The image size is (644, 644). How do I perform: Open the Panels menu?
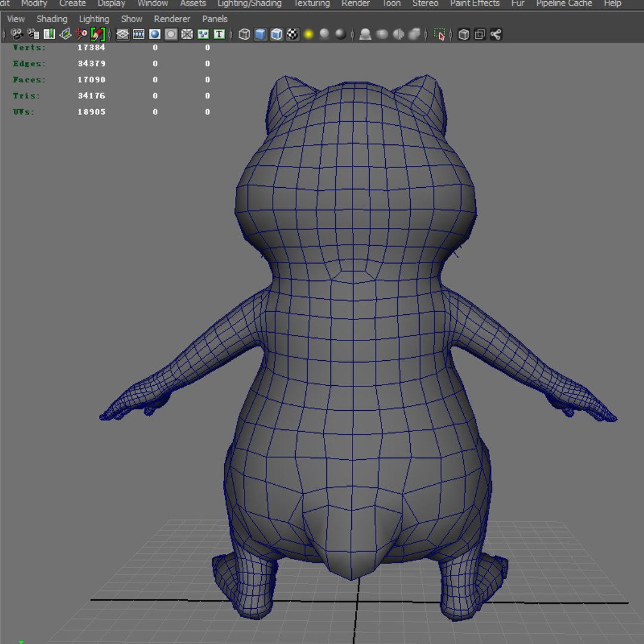point(215,19)
